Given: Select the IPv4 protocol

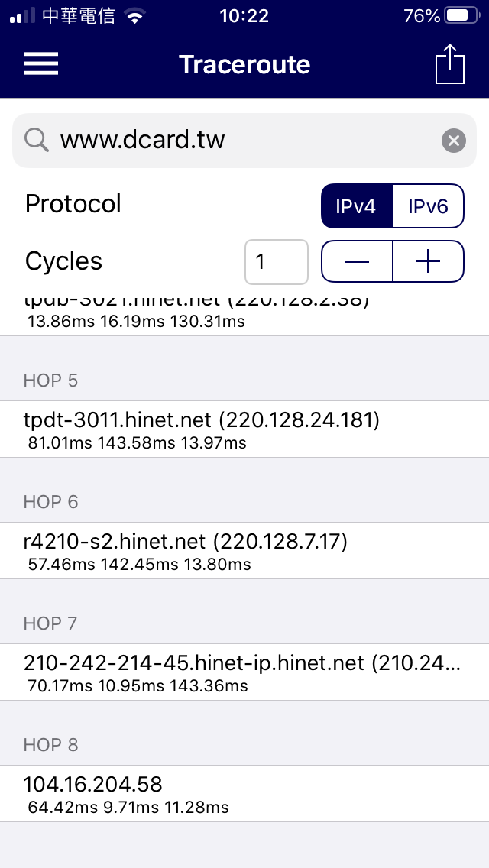Looking at the screenshot, I should (x=357, y=206).
